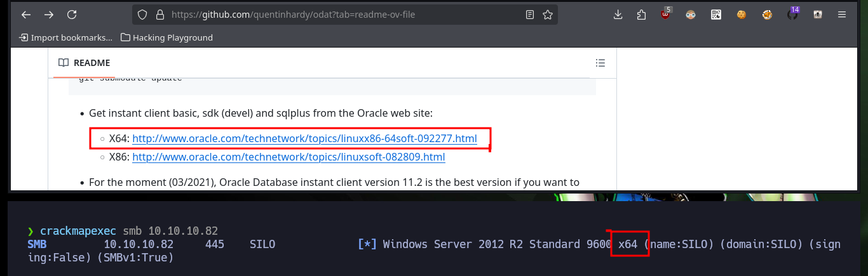Go forward one page
Screen dimensions: 868x276
coord(48,14)
